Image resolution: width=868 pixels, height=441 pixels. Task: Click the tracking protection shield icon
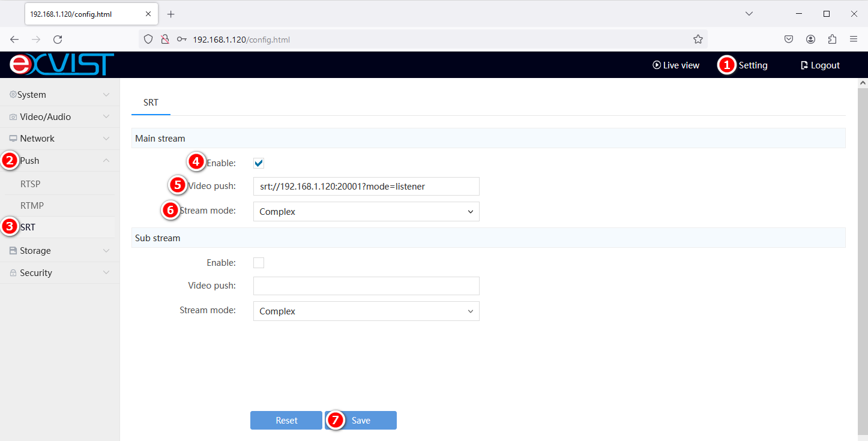click(149, 40)
